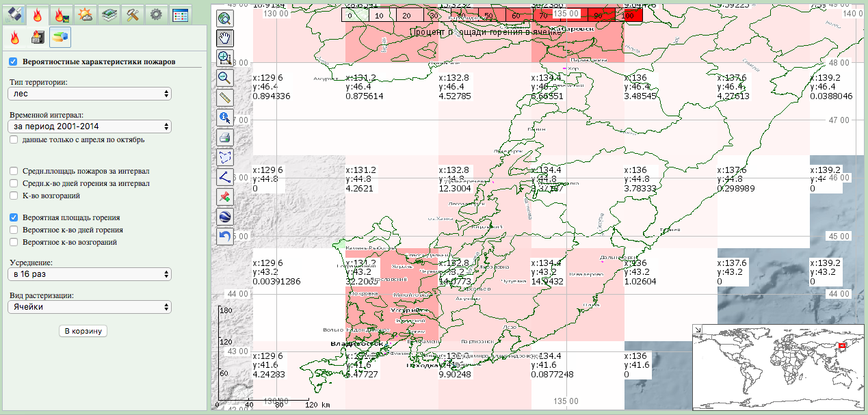Print the map using printer icon
Image resolution: width=868 pixels, height=415 pixels.
pyautogui.click(x=224, y=137)
